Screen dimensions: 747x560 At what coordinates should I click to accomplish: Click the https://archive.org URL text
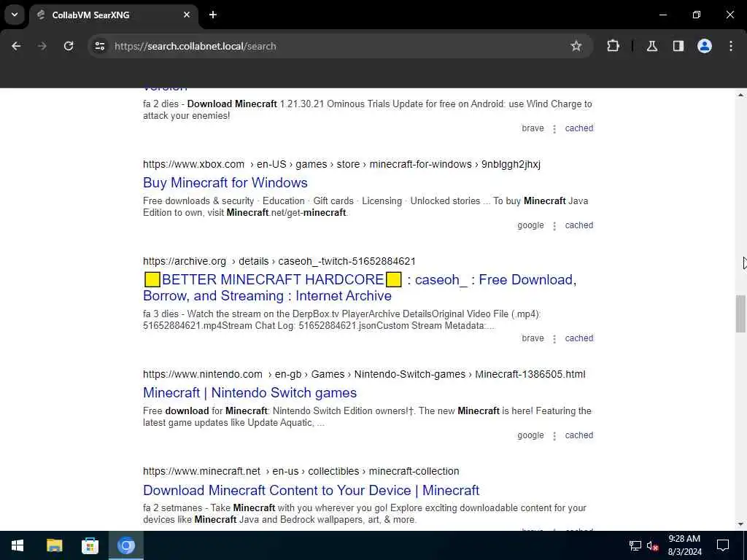tap(185, 262)
